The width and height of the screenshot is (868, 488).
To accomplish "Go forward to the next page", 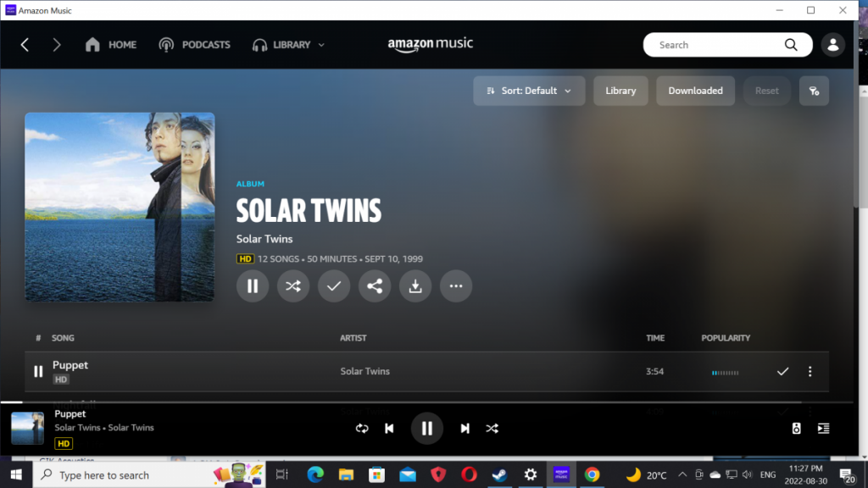I will click(x=57, y=45).
